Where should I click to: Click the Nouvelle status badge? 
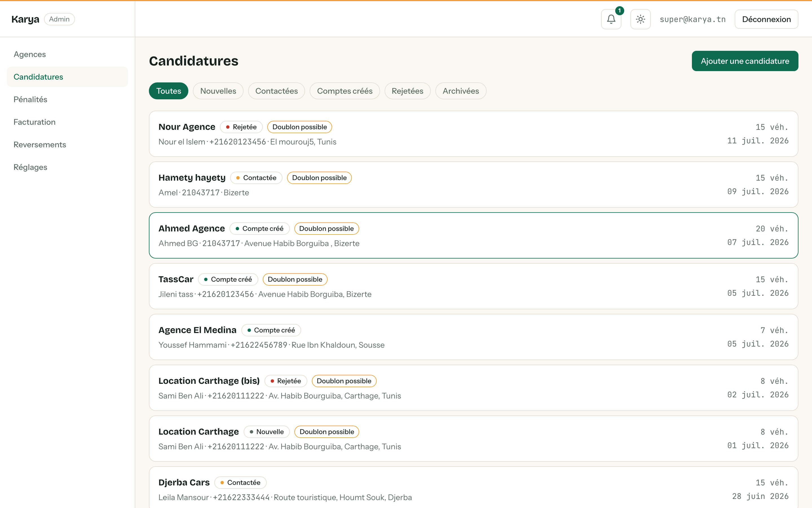[x=266, y=432]
